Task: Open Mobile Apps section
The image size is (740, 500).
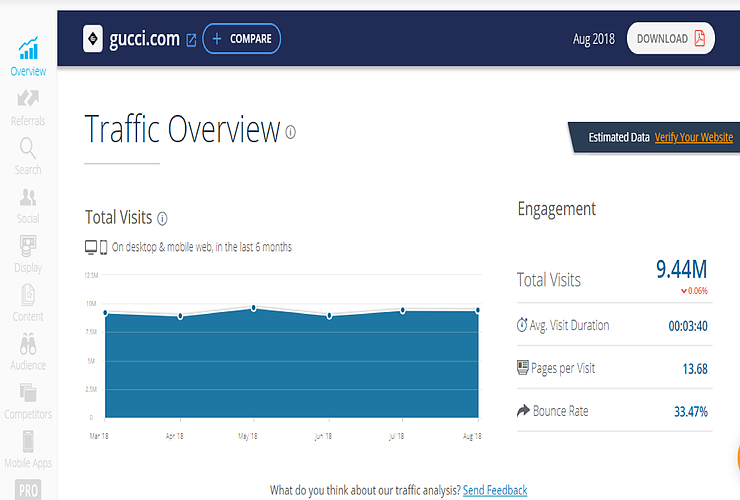Action: [x=28, y=448]
